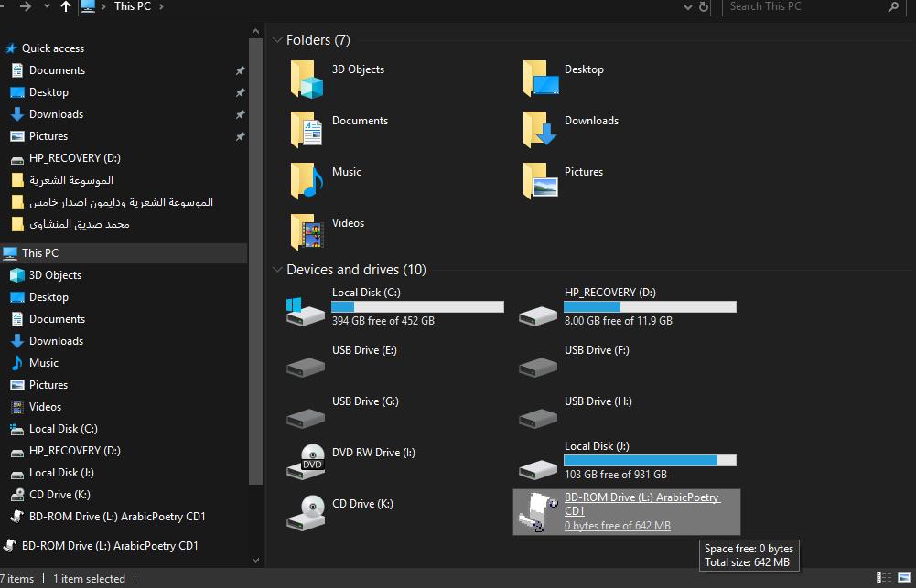This screenshot has height=588, width=916.
Task: Click the USB Drive (E:) icon
Action: click(306, 366)
